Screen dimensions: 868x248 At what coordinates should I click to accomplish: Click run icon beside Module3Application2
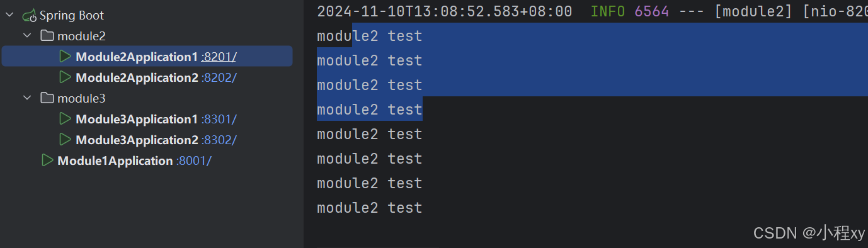pyautogui.click(x=65, y=140)
